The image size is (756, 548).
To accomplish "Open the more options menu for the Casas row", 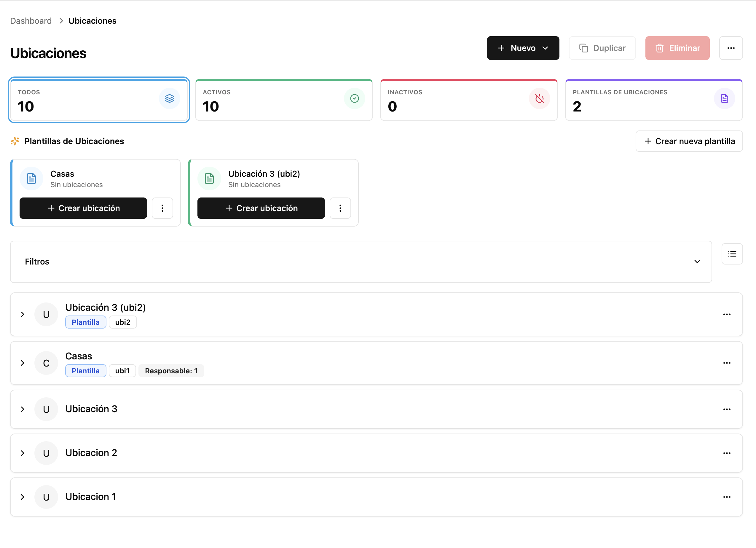I will tap(727, 363).
